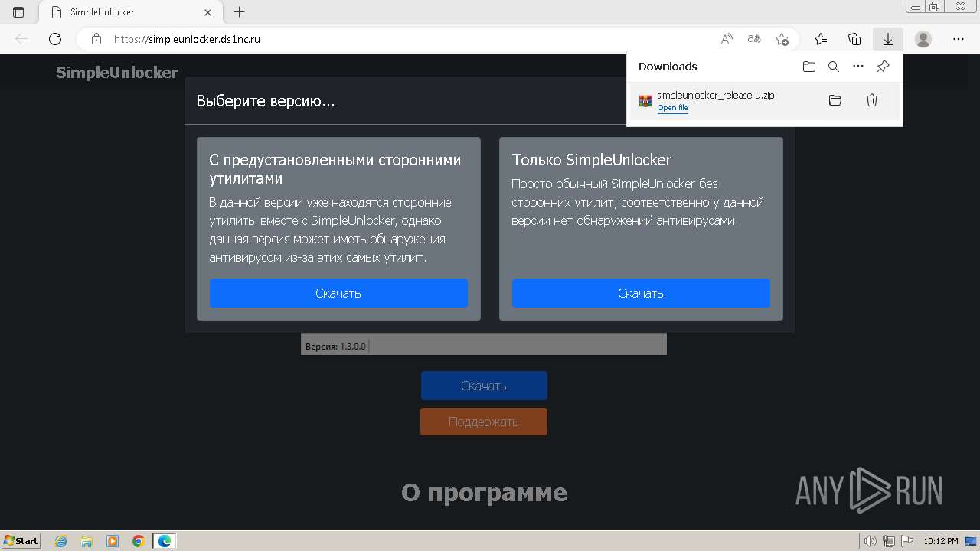Open the downloads folder from panel header

click(x=809, y=67)
